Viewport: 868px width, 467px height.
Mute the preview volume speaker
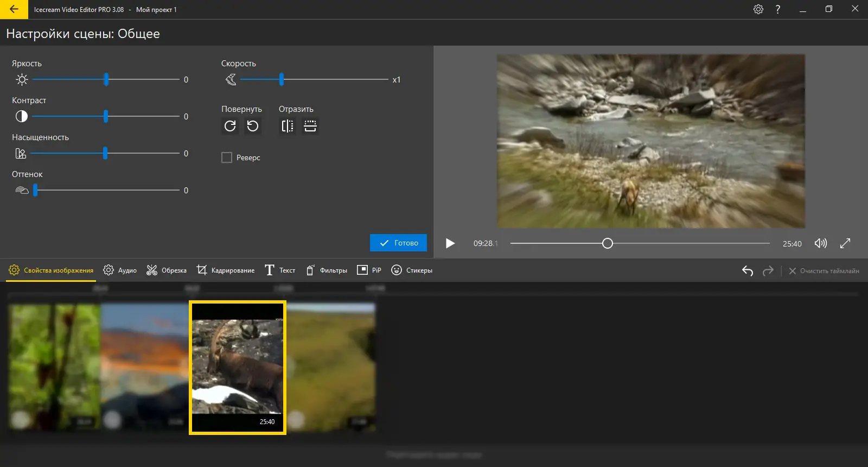pos(820,243)
